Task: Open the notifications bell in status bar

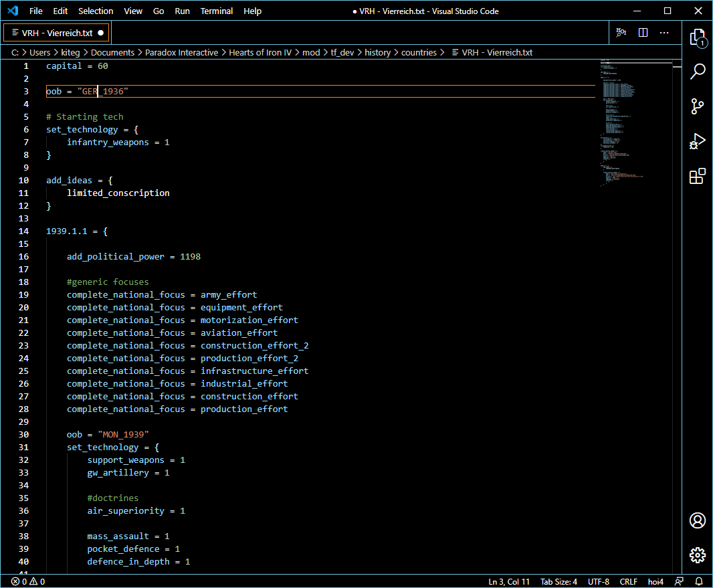Action: pyautogui.click(x=699, y=581)
